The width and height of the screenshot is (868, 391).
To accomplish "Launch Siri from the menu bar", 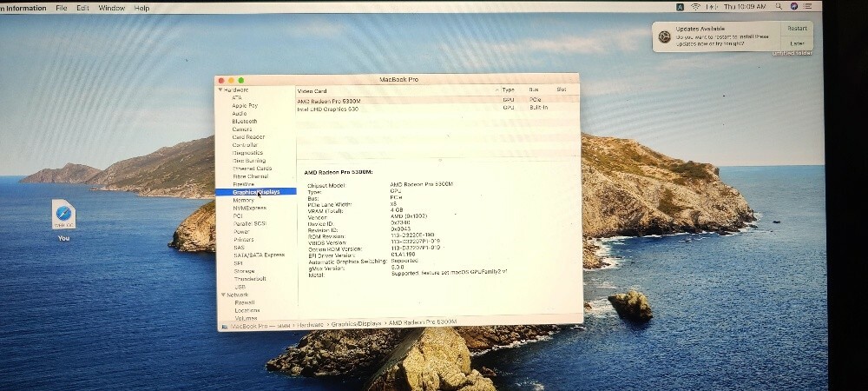I will coord(794,7).
